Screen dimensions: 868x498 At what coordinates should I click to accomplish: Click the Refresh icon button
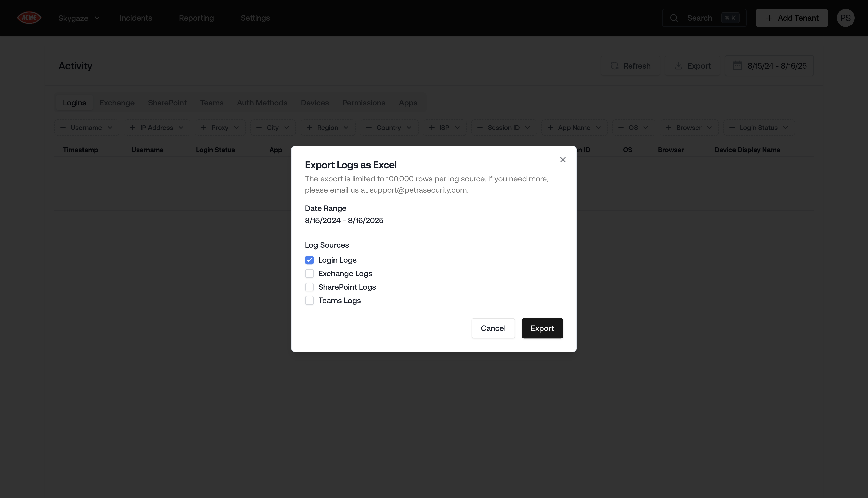click(614, 66)
